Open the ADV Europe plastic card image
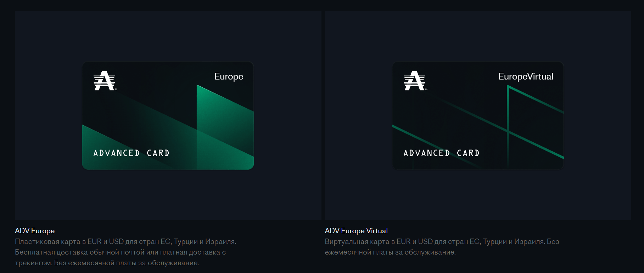Viewport: 644px width, 273px height. point(168,115)
